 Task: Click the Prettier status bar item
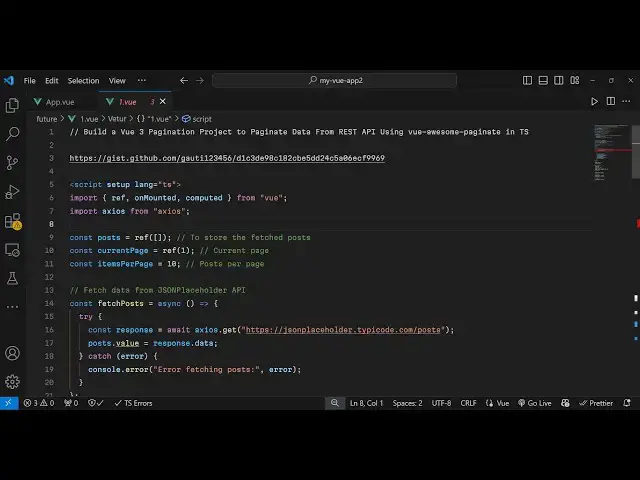tap(596, 403)
